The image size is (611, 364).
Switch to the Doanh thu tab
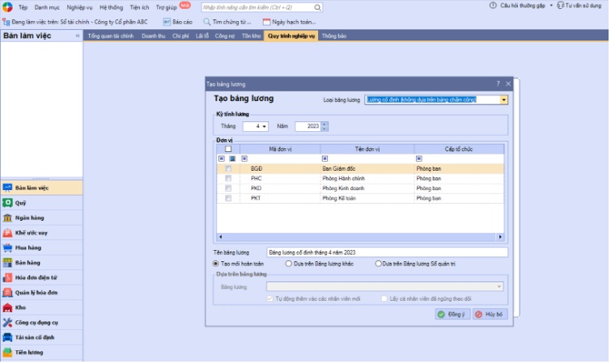tap(153, 36)
